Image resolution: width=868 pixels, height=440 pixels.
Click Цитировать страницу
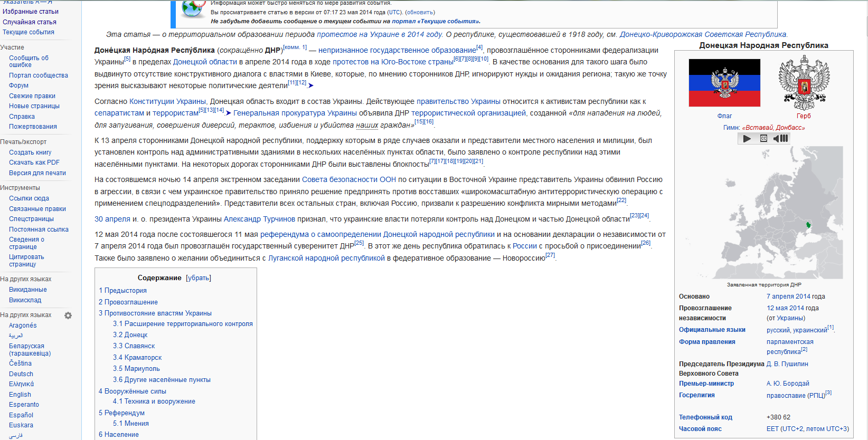[x=26, y=261]
